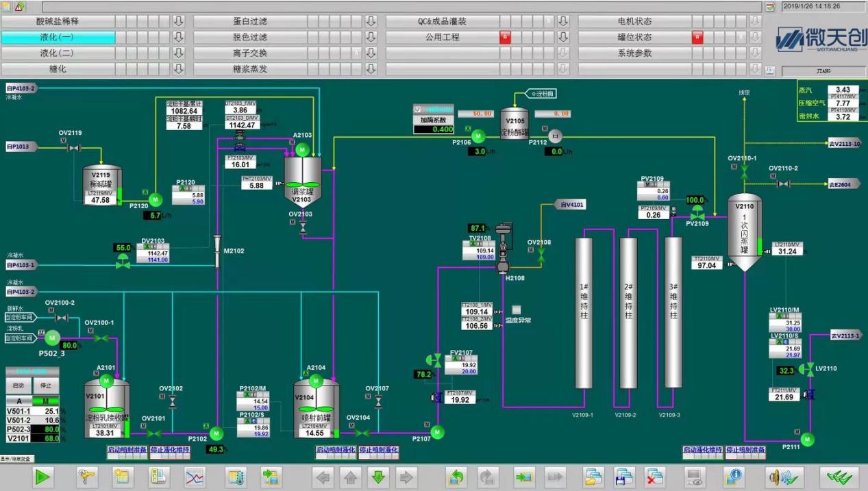
Task: Expand the dropdown arrow next to 酸碱盐稀释
Action: click(179, 21)
